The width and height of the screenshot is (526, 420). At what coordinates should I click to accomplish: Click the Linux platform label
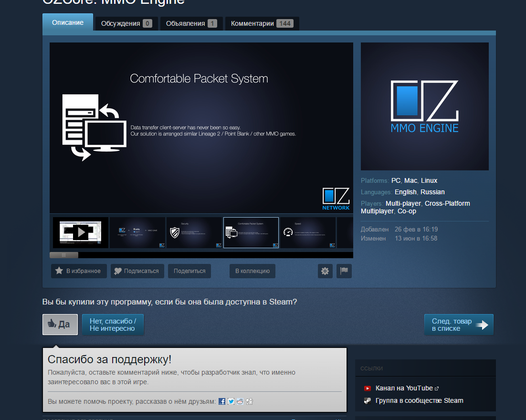(x=429, y=180)
